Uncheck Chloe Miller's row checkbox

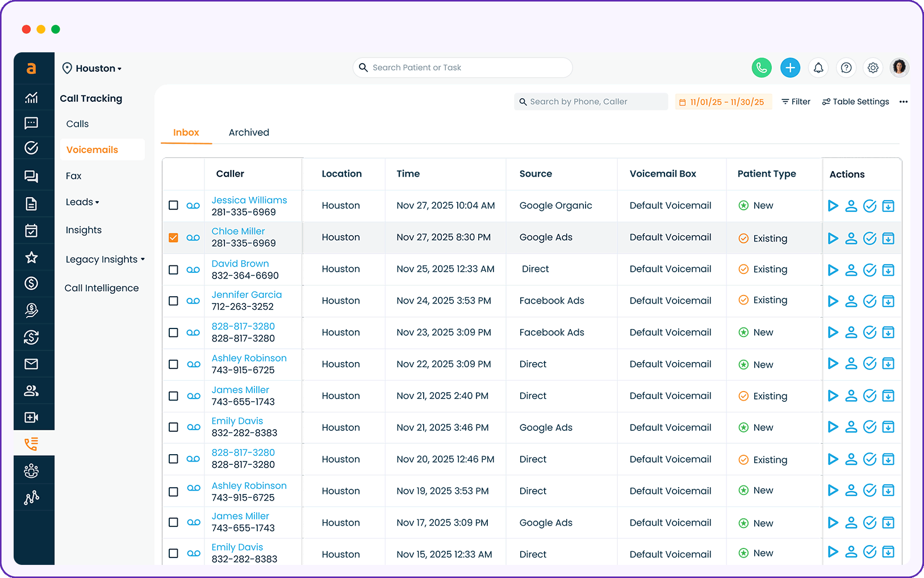(x=173, y=238)
